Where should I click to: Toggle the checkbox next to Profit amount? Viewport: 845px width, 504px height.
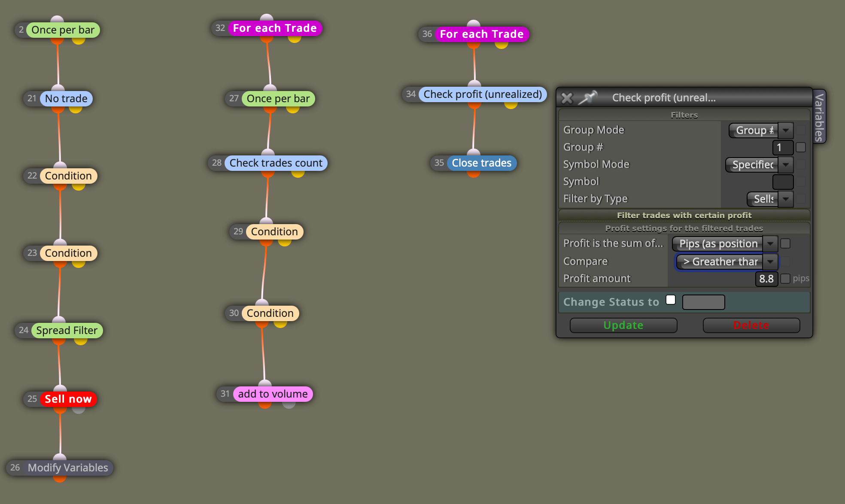pyautogui.click(x=785, y=279)
